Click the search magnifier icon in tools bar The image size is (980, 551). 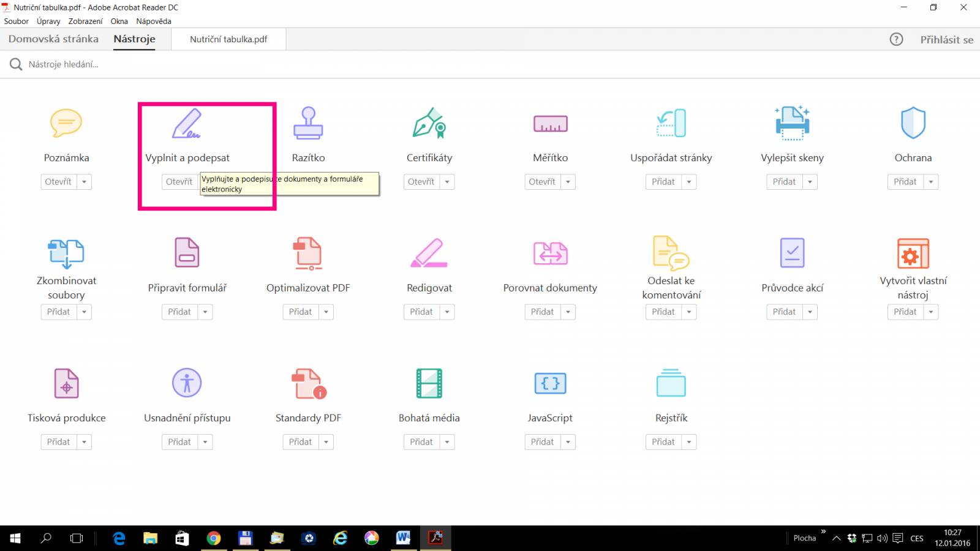click(16, 64)
